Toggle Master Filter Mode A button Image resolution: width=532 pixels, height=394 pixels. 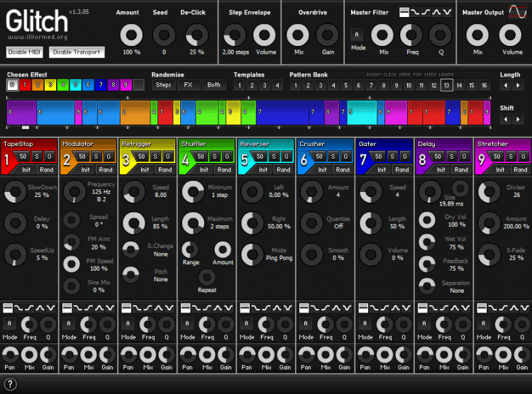click(x=357, y=34)
